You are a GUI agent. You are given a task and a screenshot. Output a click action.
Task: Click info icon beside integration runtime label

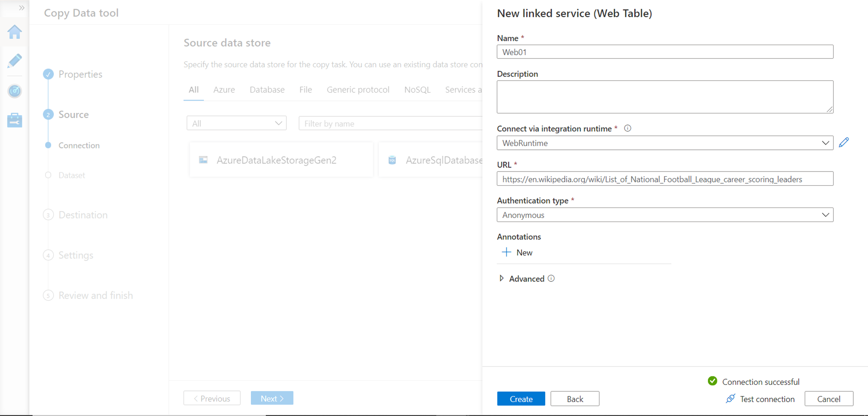click(628, 128)
